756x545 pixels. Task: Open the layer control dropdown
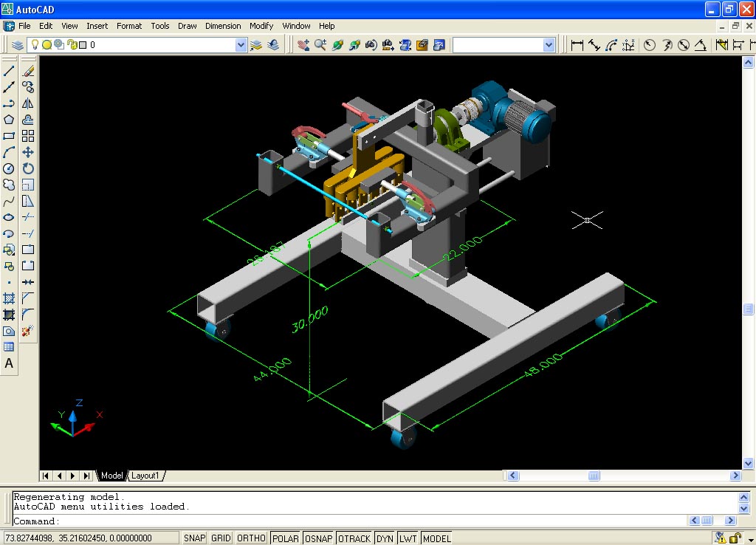[x=241, y=44]
